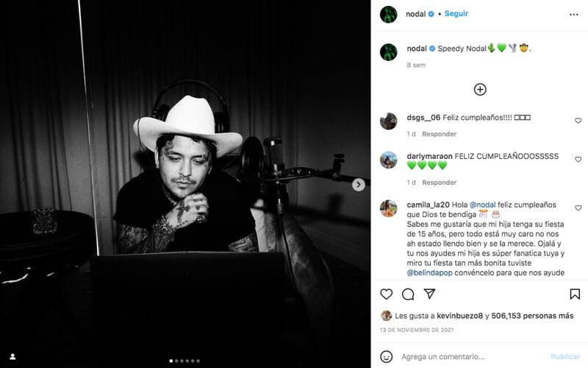The image size is (588, 368).
Task: Open the three-dots more options menu
Action: pyautogui.click(x=574, y=15)
